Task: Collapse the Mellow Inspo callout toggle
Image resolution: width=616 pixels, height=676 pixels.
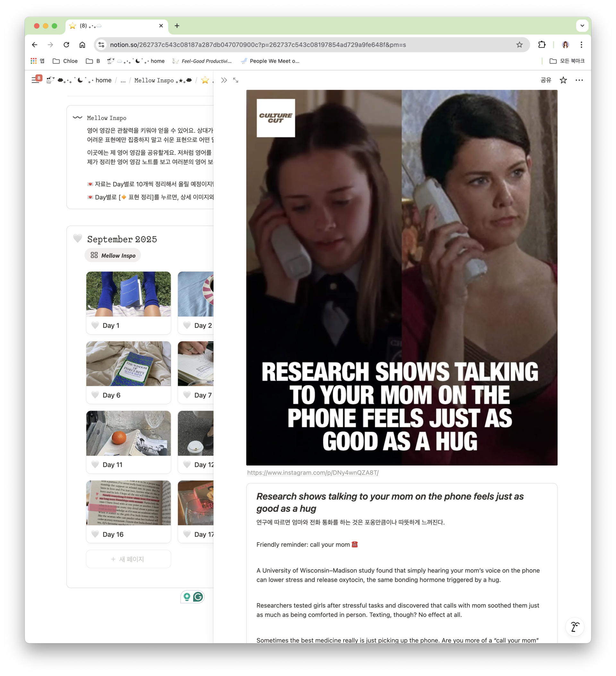Action: tap(77, 117)
